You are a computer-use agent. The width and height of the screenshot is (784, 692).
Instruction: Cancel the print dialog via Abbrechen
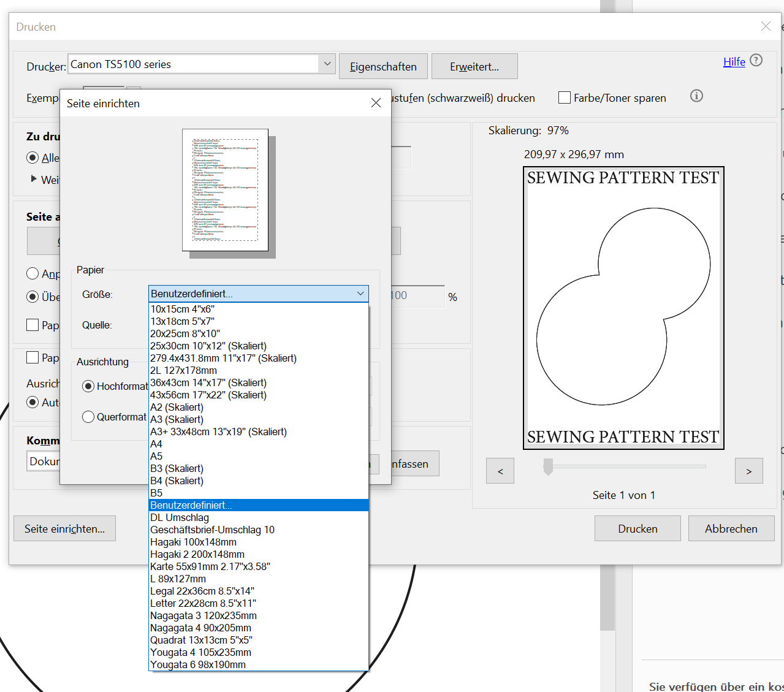coord(731,528)
